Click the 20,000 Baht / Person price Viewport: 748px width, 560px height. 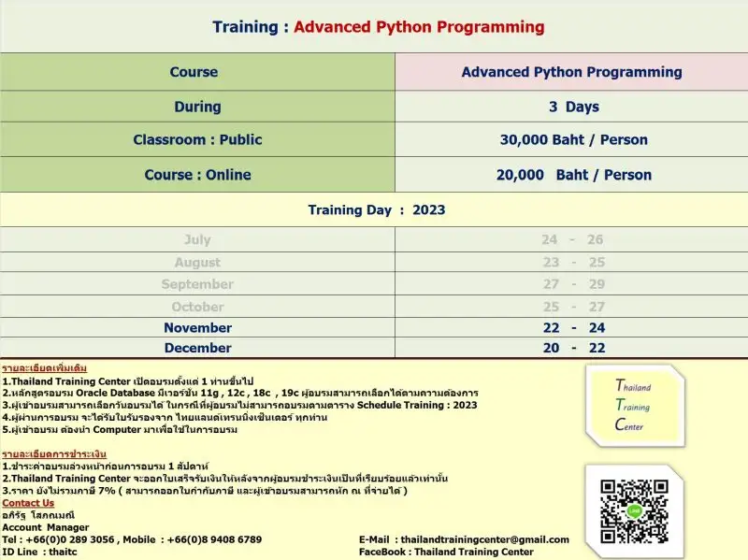pos(573,175)
